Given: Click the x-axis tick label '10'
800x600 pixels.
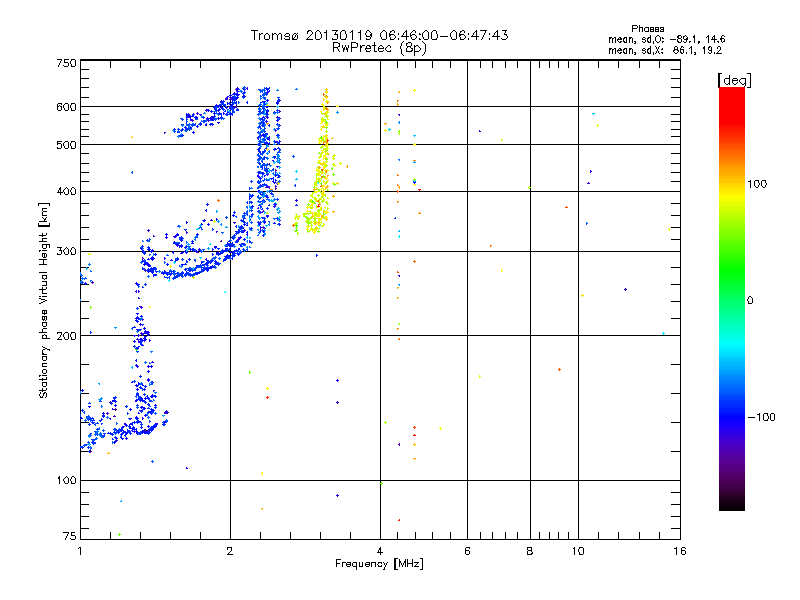Looking at the screenshot, I should (578, 551).
